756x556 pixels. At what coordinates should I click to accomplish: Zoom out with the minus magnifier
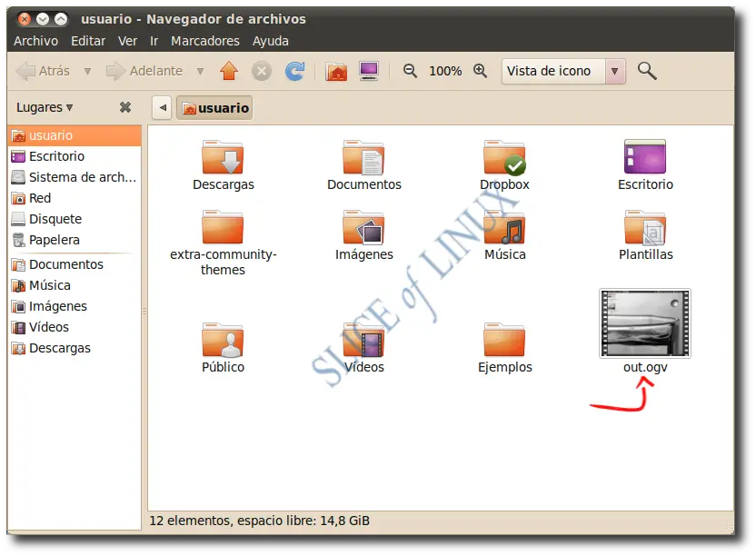click(410, 71)
